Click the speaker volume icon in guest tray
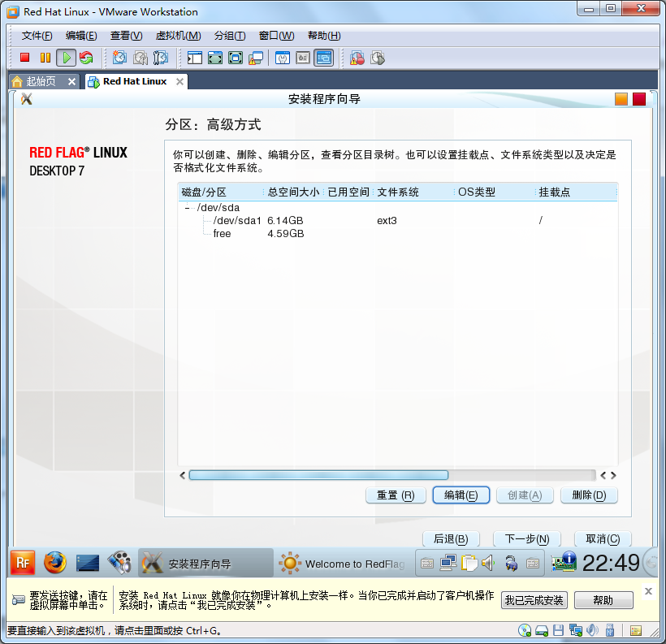This screenshot has width=666, height=644. [x=488, y=564]
